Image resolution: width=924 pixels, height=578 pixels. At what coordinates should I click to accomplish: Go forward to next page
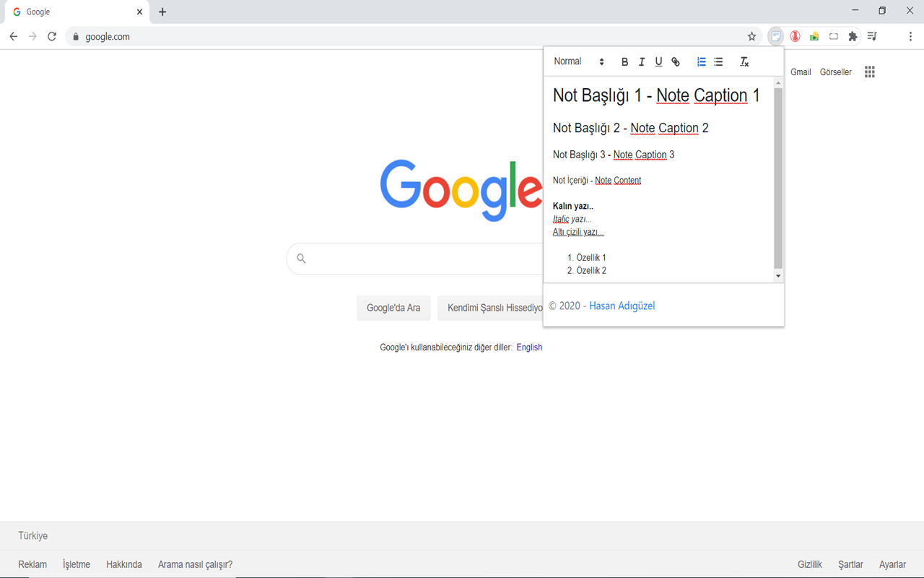32,36
